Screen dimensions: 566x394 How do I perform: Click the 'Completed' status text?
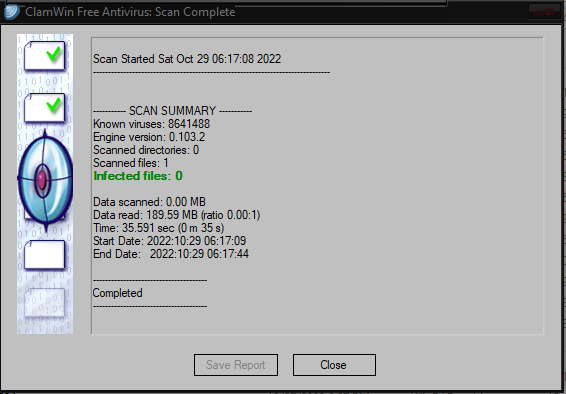tap(117, 293)
